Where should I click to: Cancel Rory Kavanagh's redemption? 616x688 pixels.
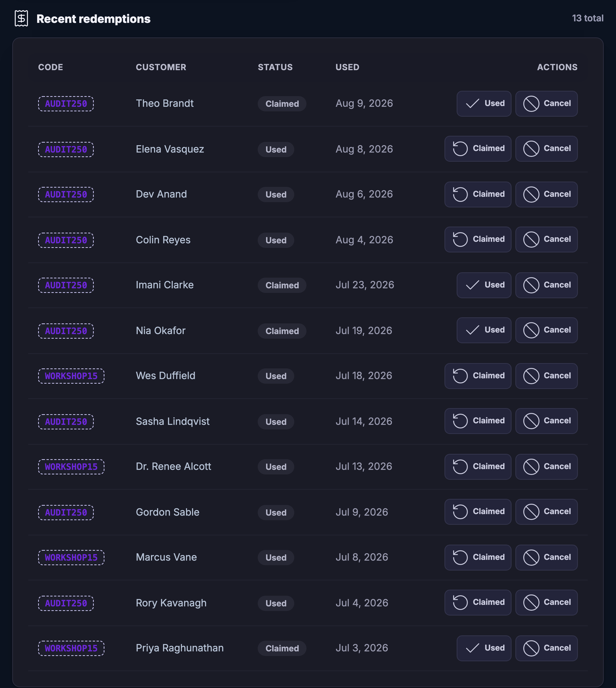pos(546,602)
